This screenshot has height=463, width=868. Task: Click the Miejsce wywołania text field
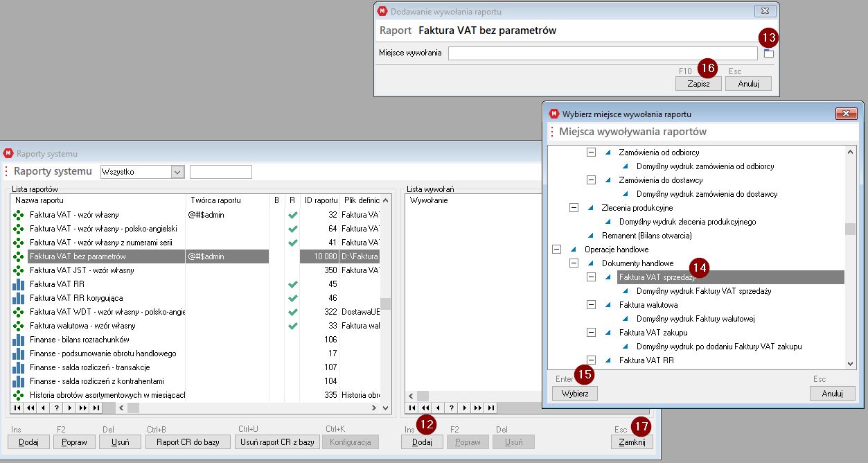coord(602,53)
